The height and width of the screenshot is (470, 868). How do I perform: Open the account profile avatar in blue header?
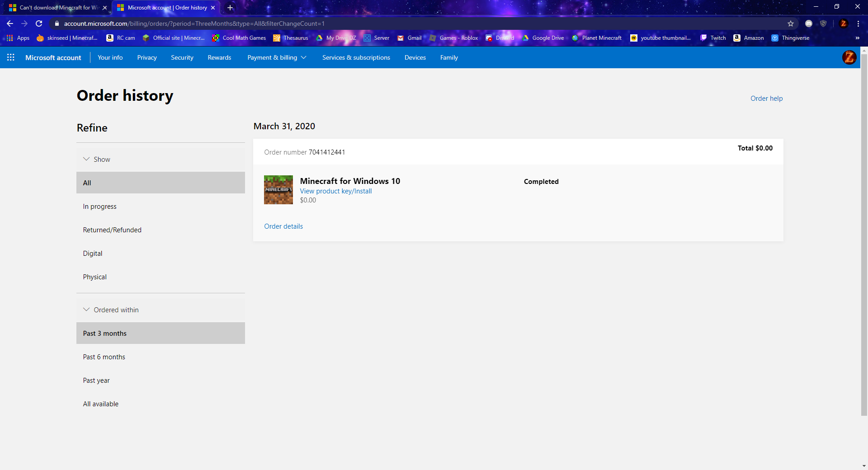pyautogui.click(x=849, y=57)
